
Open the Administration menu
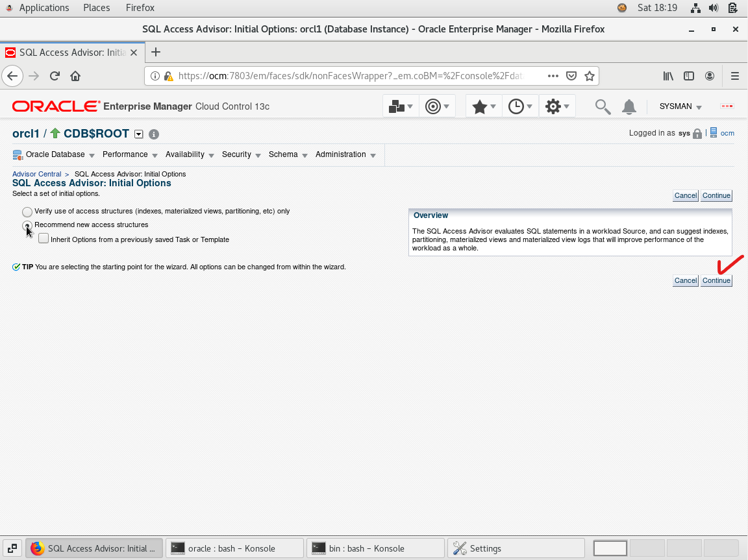click(345, 154)
